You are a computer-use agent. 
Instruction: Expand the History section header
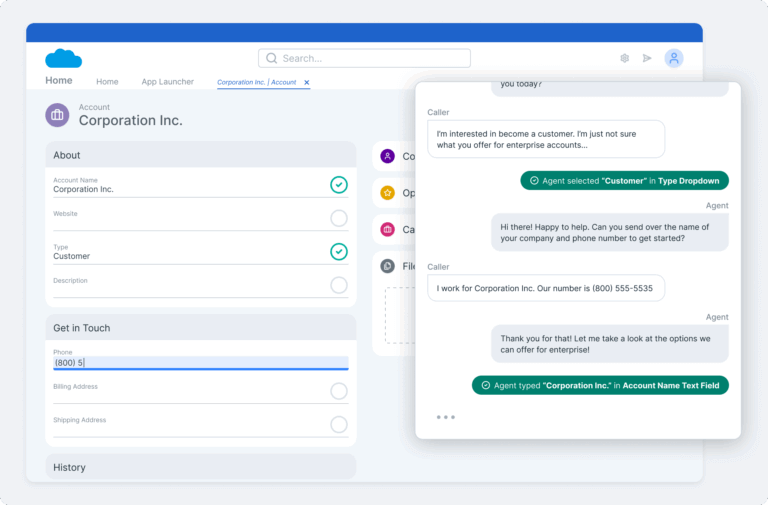tap(200, 467)
